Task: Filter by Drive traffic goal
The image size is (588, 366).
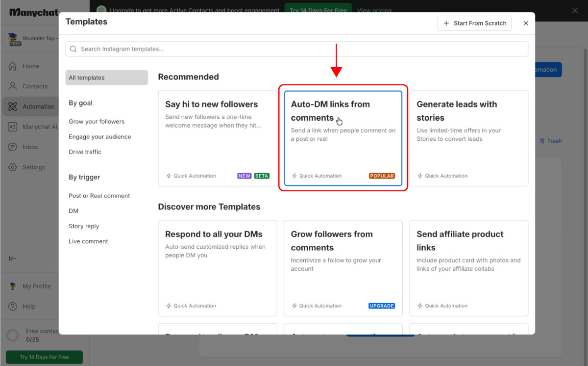Action: tap(85, 152)
